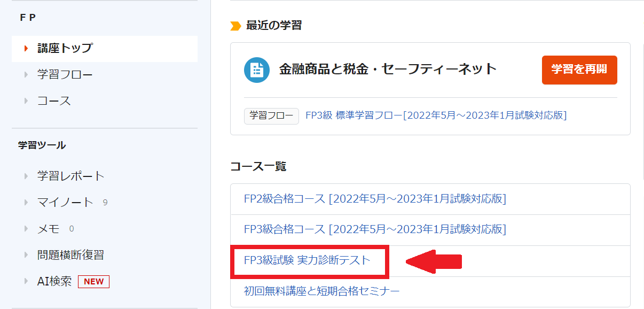Open AI検索 from the sidebar
The height and width of the screenshot is (309, 644).
[x=54, y=282]
